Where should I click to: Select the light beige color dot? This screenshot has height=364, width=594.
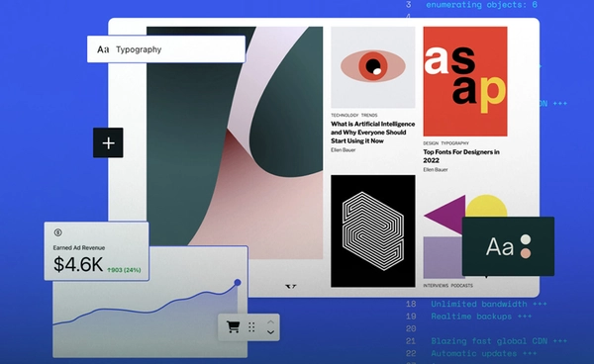pos(526,239)
